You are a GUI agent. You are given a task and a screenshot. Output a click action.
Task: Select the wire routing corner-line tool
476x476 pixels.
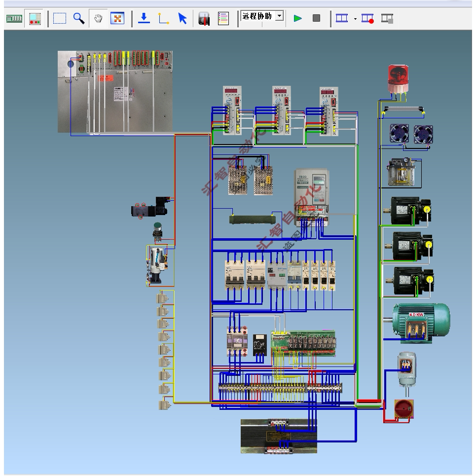pyautogui.click(x=164, y=18)
